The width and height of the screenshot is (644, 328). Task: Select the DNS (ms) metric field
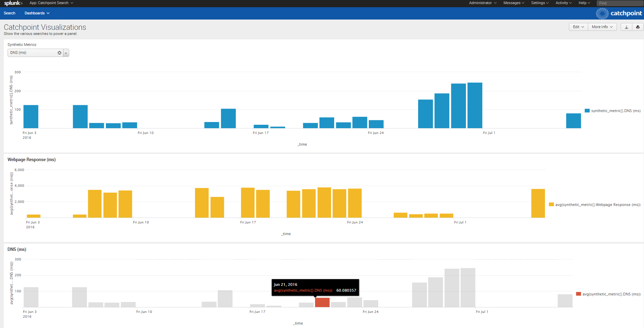[35, 53]
